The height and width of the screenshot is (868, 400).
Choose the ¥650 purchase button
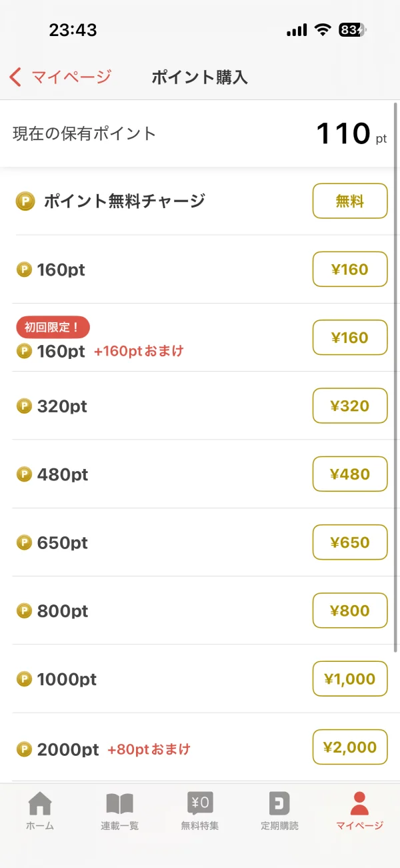click(x=350, y=542)
